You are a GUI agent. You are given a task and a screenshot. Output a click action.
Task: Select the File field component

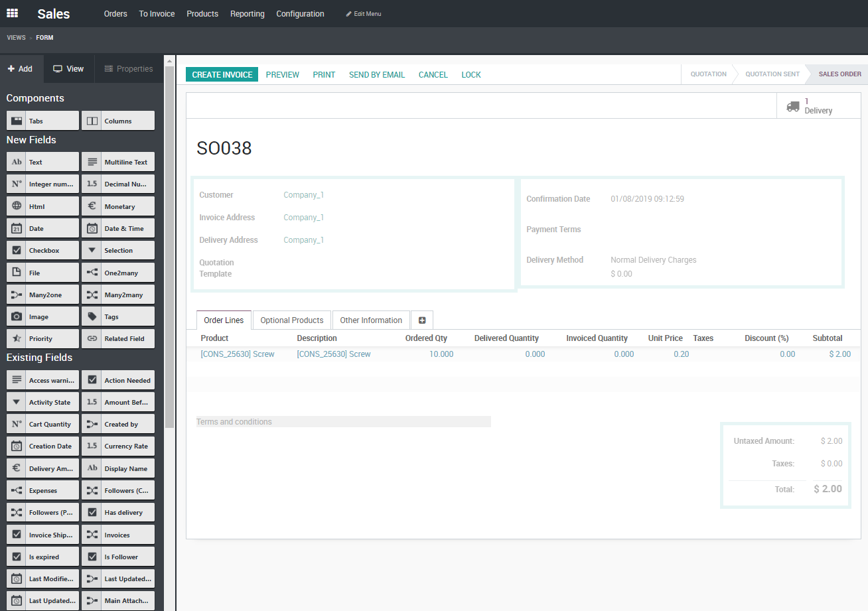[42, 273]
